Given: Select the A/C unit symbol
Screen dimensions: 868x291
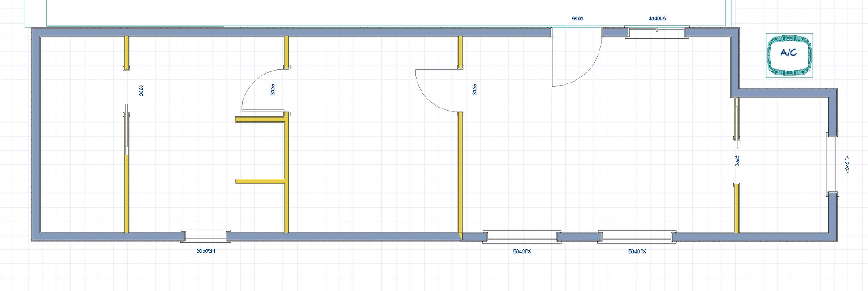Looking at the screenshot, I should point(789,55).
